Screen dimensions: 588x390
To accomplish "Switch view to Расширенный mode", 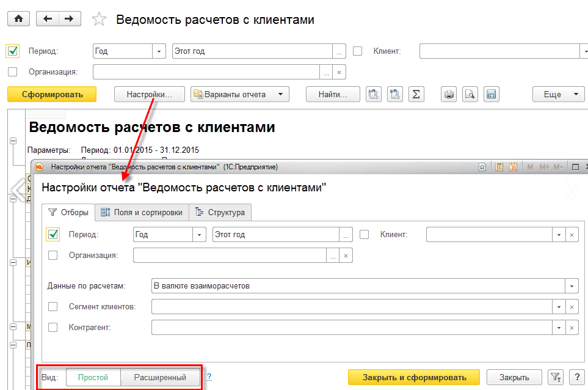I will 160,377.
